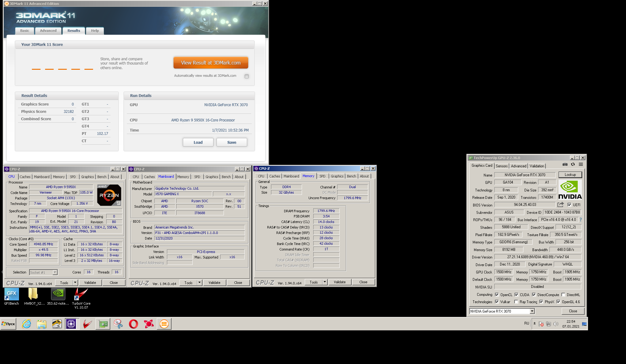This screenshot has width=626, height=364.
Task: Expand Tools arrow in CPU-Z CPU window
Action: pos(75,283)
